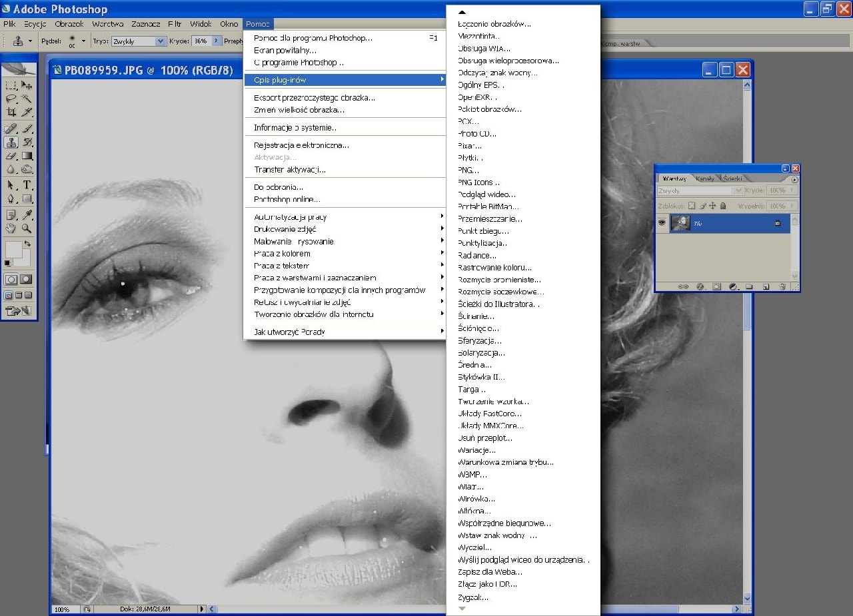This screenshot has height=616, width=853.
Task: Open the Pędzel brush preset picker
Action: (83, 41)
